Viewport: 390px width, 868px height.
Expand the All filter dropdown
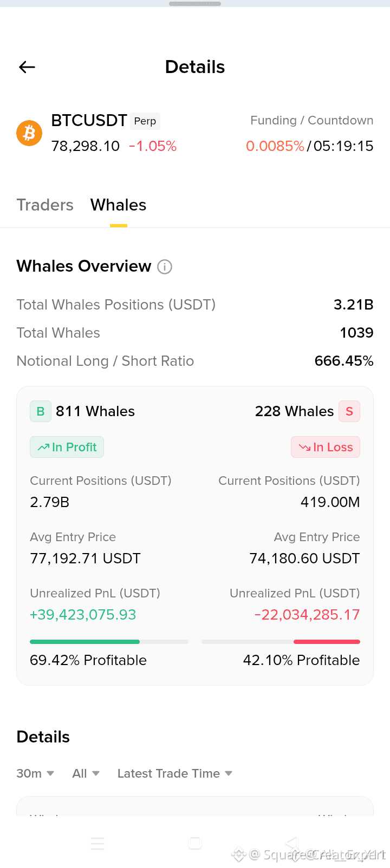pos(86,773)
